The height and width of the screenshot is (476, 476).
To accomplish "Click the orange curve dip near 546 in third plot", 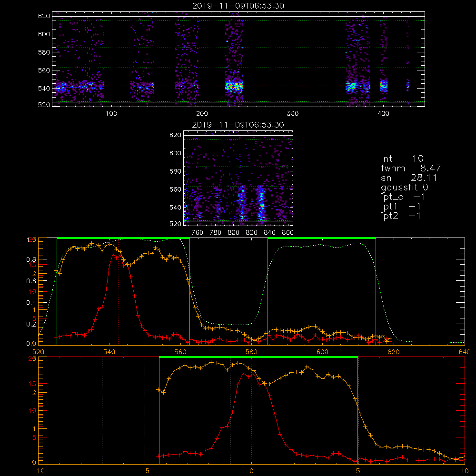I will point(129,264).
